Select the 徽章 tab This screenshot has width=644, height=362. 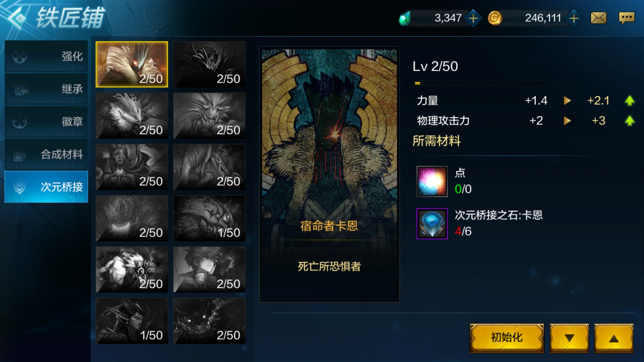(x=46, y=121)
